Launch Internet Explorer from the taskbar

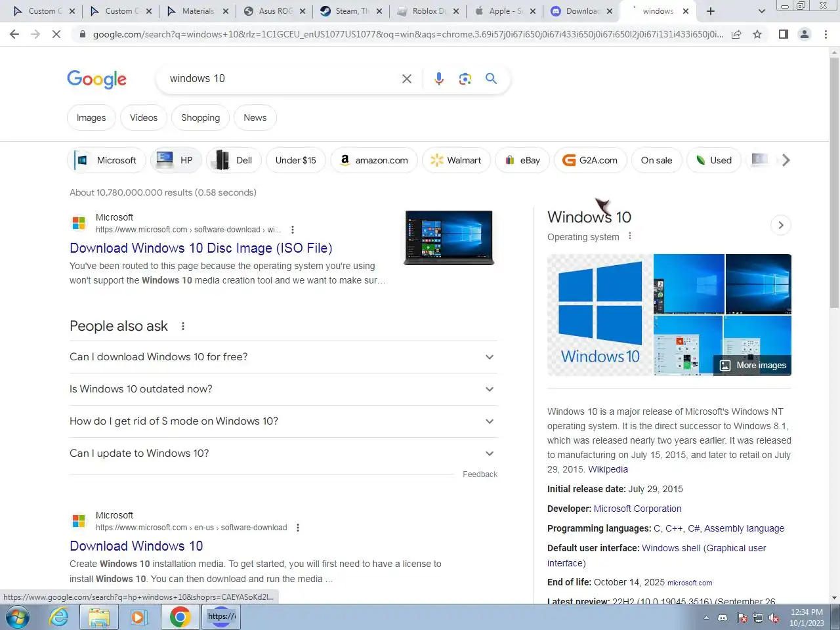pyautogui.click(x=58, y=618)
